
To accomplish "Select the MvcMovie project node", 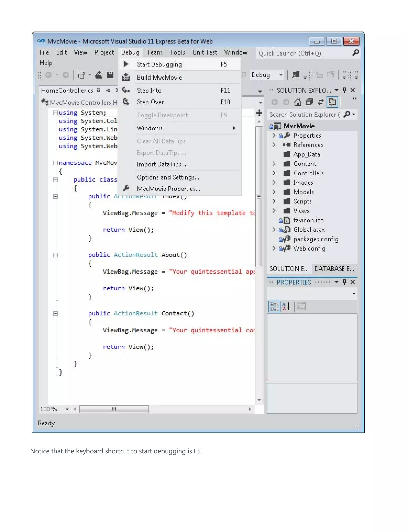I will point(299,126).
